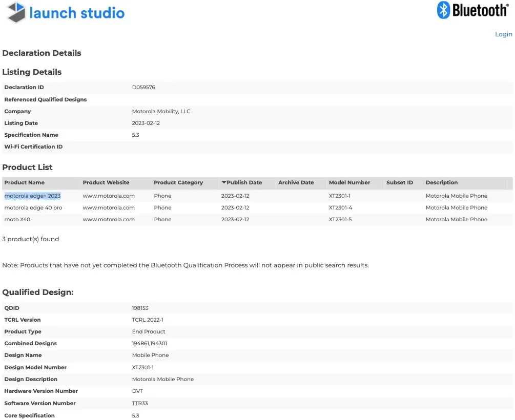Click the Product Category column header

[178, 182]
